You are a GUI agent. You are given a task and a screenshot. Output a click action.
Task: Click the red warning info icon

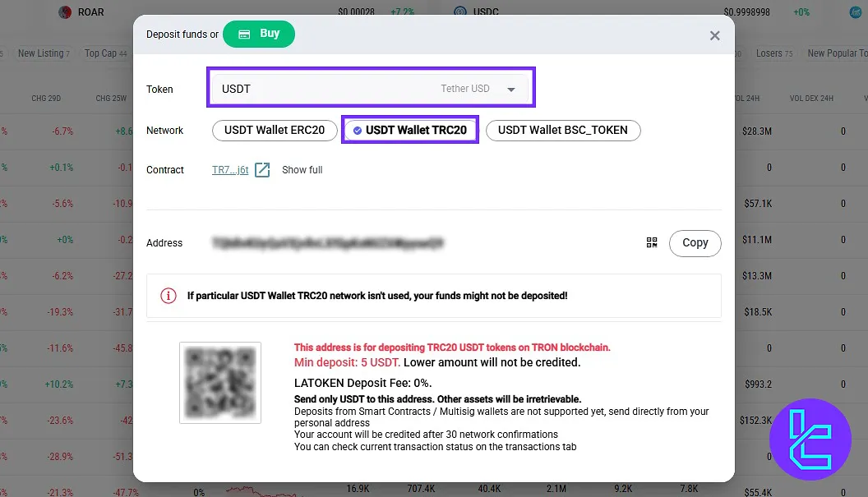pyautogui.click(x=169, y=296)
